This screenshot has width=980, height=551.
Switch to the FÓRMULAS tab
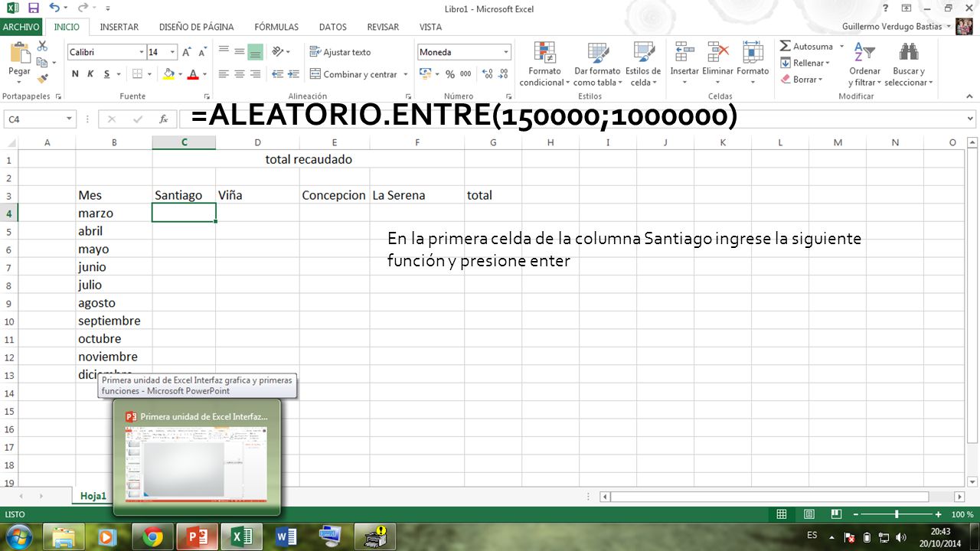click(276, 27)
